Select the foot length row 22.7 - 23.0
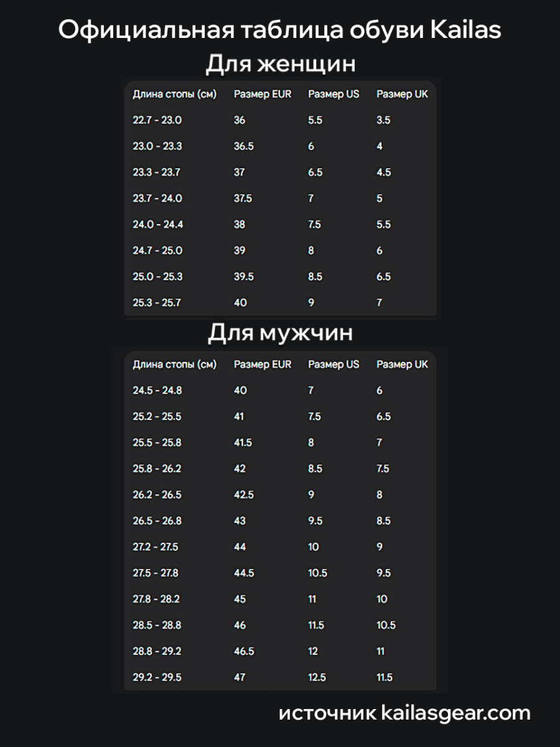The width and height of the screenshot is (560, 747). 157,120
